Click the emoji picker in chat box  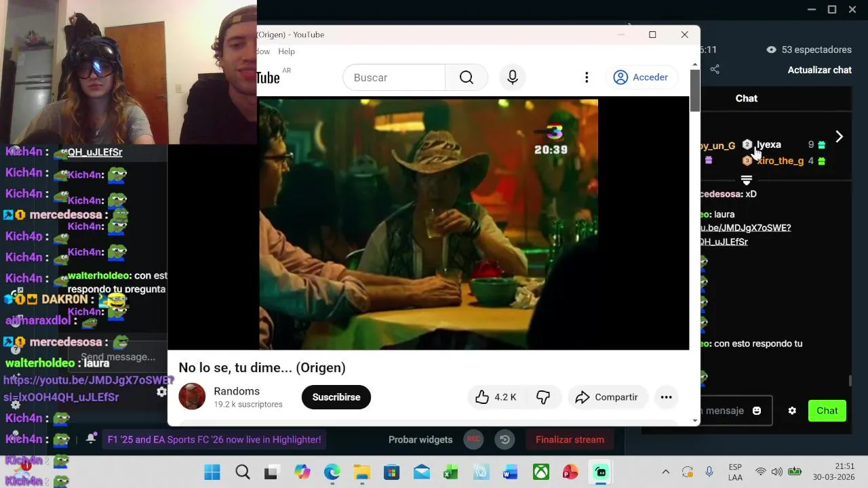pos(757,411)
